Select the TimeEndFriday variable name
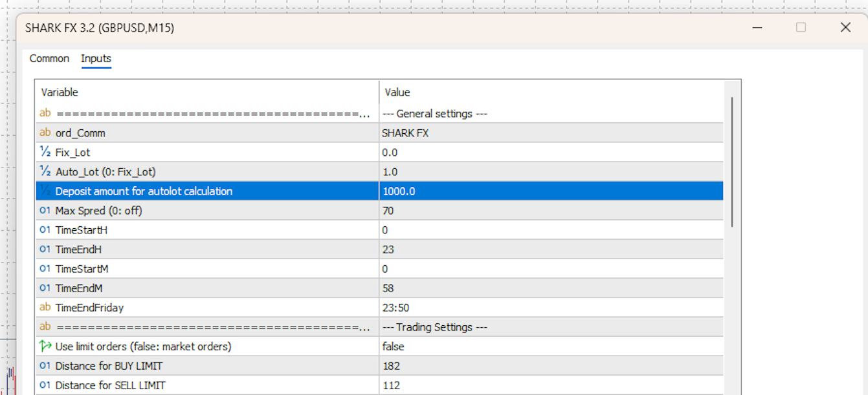 pyautogui.click(x=89, y=308)
